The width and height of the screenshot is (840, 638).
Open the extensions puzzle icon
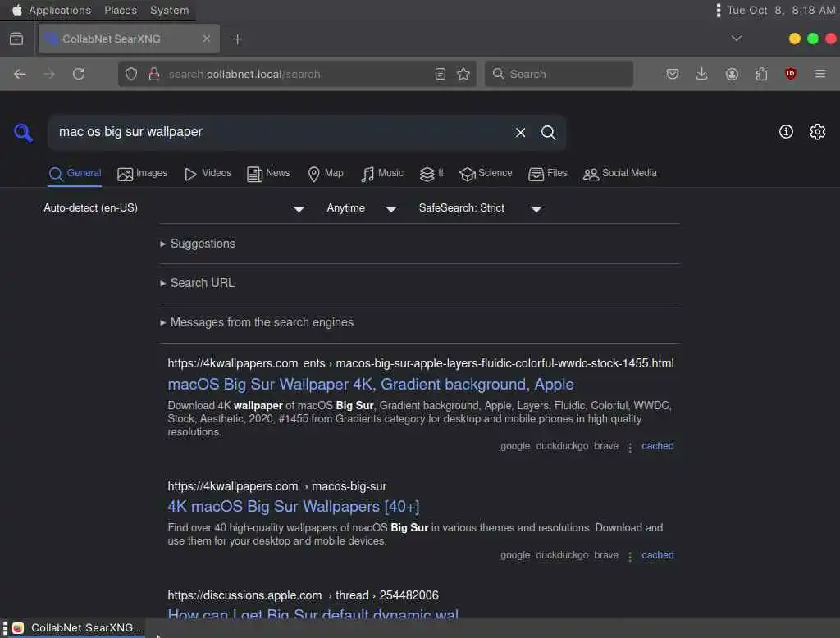tap(761, 74)
